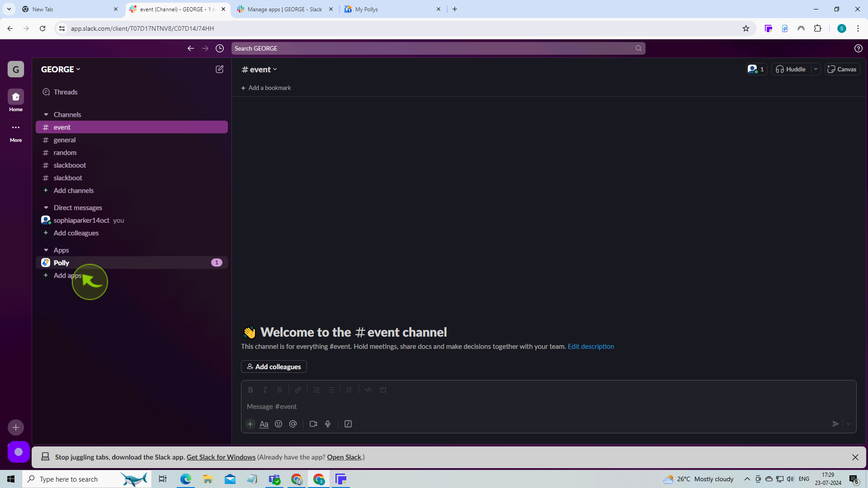This screenshot has width=868, height=488.
Task: Click the Ordered list icon
Action: click(316, 390)
